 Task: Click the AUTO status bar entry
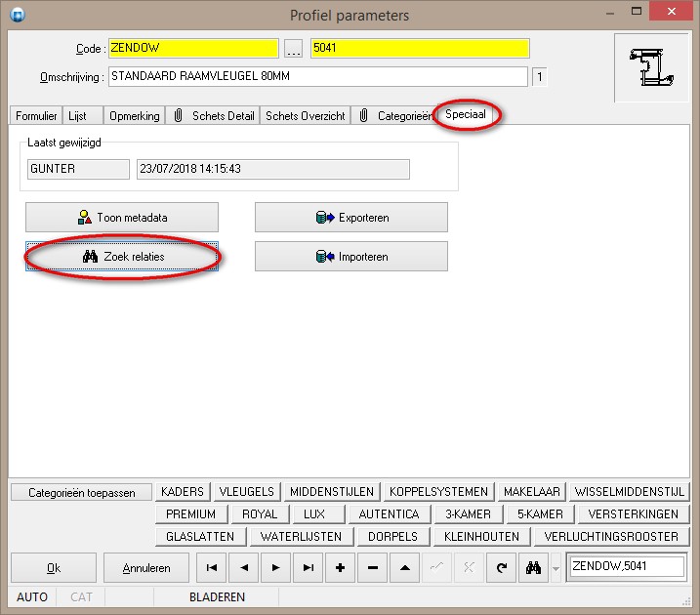pyautogui.click(x=32, y=597)
